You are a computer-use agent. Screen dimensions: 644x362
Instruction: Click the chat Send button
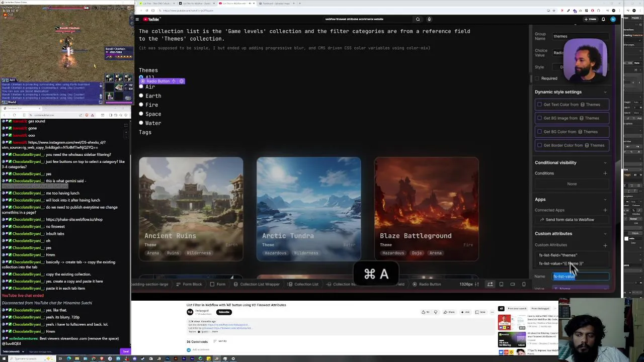(x=125, y=351)
